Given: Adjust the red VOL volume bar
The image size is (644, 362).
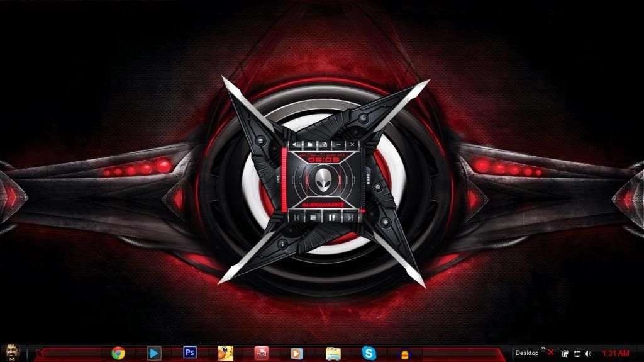Looking at the screenshot, I should click(284, 180).
